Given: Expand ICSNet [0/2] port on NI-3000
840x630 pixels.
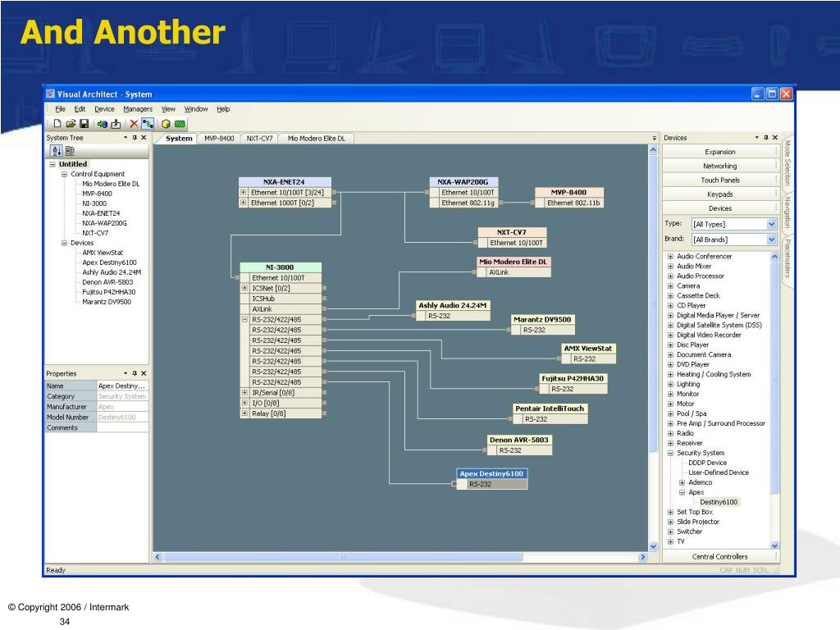Looking at the screenshot, I should (244, 288).
